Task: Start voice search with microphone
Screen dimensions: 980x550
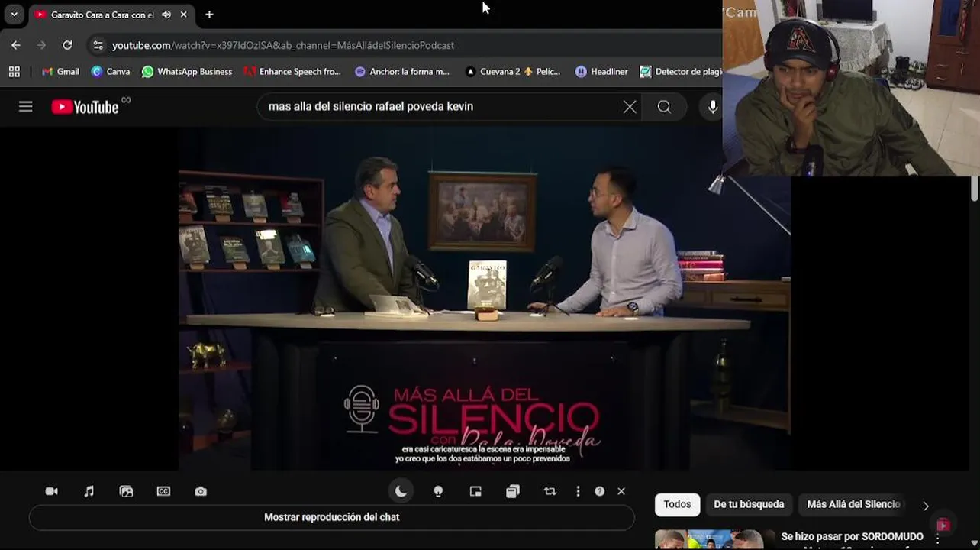Action: point(712,107)
